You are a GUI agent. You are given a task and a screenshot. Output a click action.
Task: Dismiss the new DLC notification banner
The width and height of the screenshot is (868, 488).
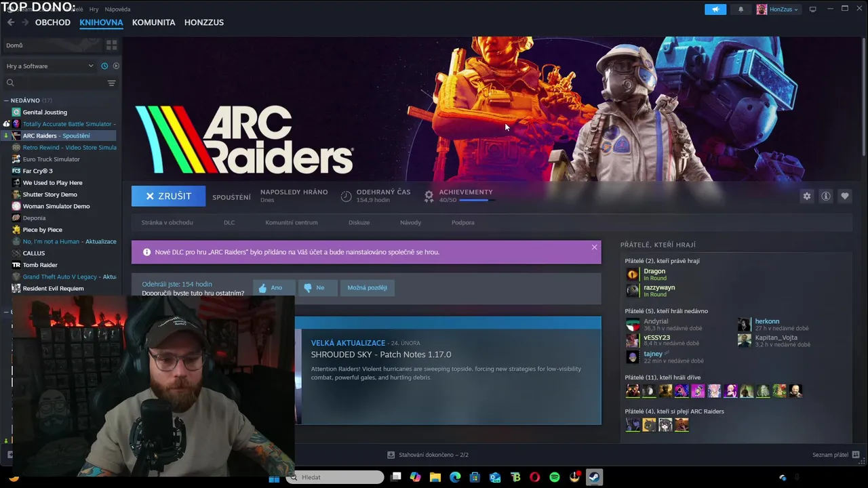(x=595, y=247)
